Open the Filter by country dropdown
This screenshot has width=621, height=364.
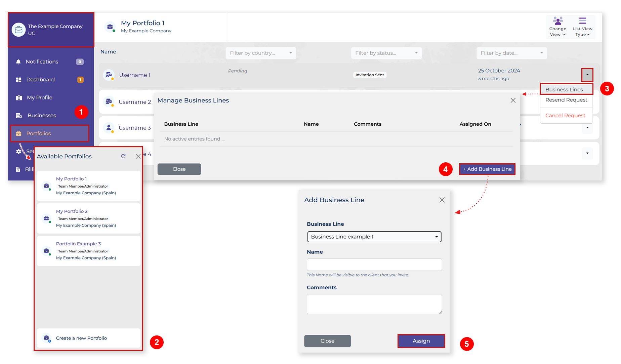(x=261, y=53)
